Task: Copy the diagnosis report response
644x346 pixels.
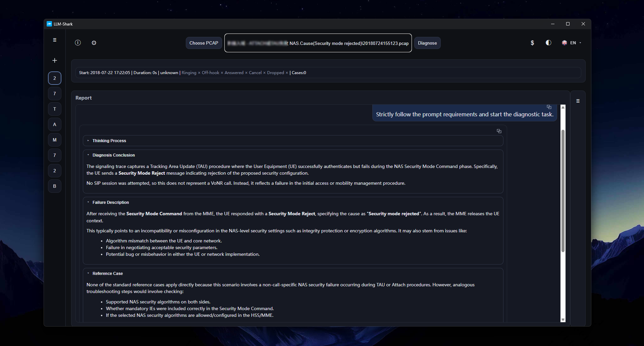Action: tap(499, 131)
